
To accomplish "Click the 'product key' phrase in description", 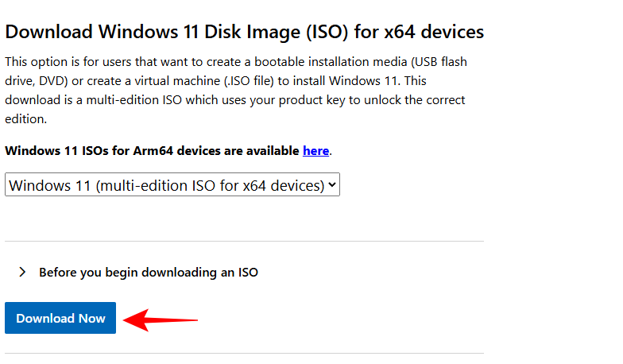I will [335, 100].
